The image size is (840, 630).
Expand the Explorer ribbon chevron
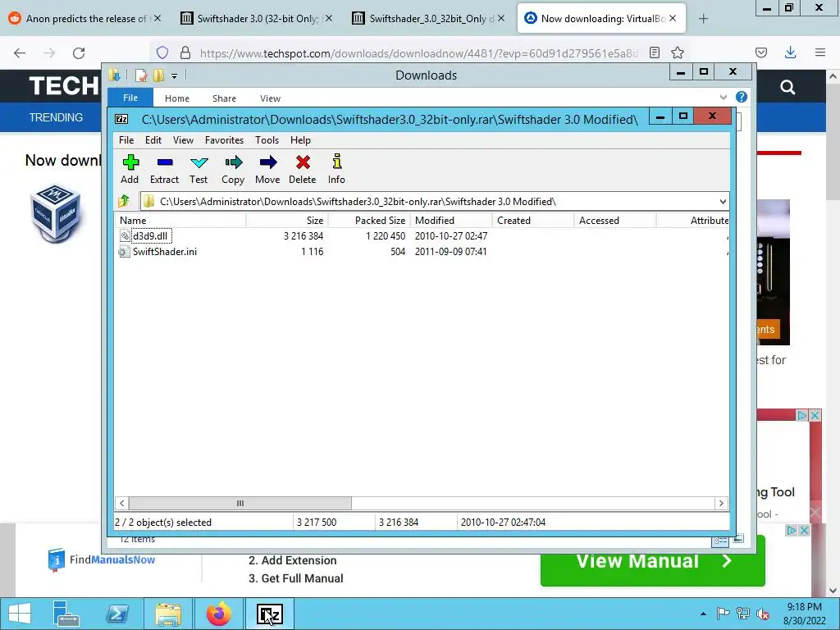(724, 97)
